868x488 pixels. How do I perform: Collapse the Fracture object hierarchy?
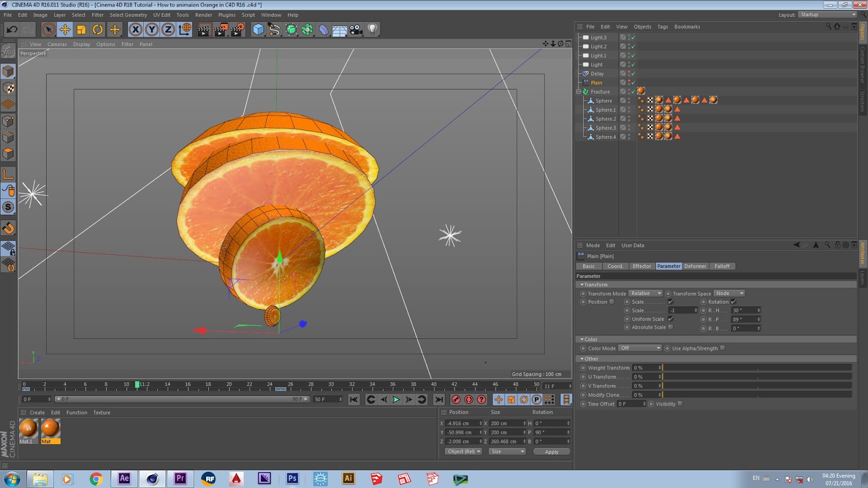pyautogui.click(x=579, y=92)
